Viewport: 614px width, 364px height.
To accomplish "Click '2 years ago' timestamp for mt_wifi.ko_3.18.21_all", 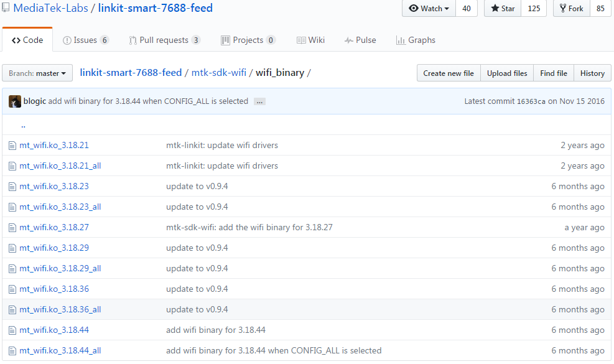I will [x=583, y=166].
